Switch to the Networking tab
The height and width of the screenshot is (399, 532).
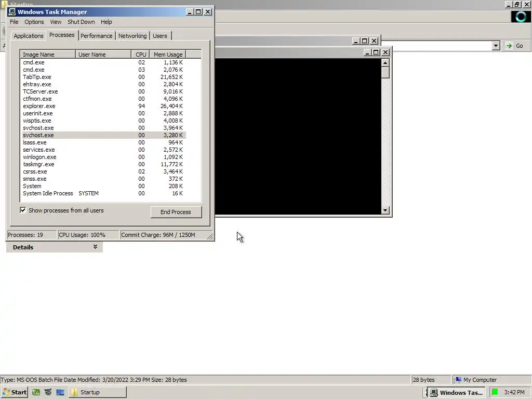[132, 36]
